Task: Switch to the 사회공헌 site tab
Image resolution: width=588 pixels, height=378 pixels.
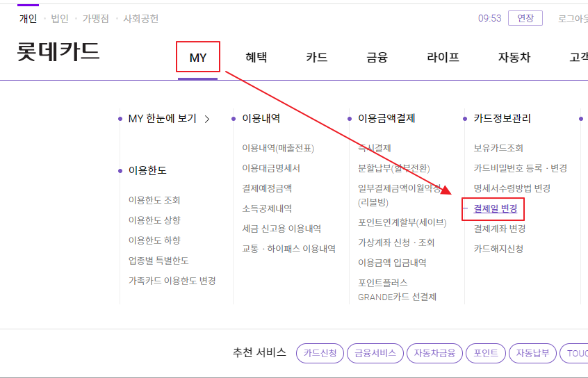Action: point(141,18)
